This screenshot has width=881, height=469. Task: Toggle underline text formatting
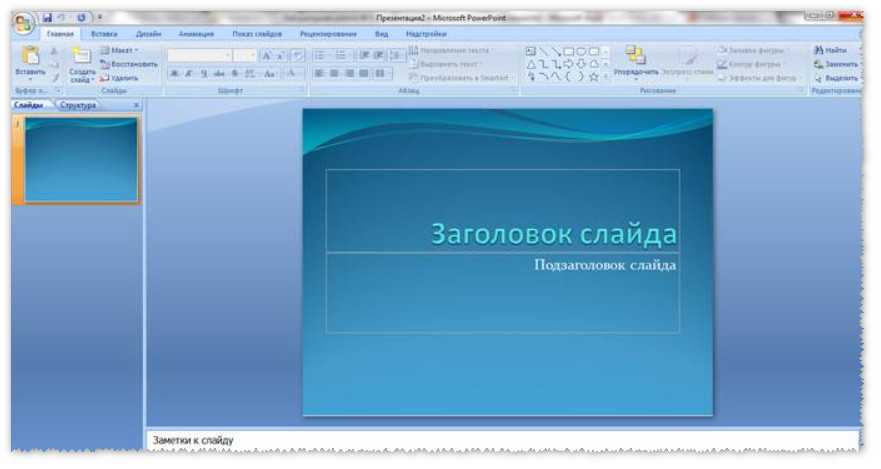click(x=204, y=73)
